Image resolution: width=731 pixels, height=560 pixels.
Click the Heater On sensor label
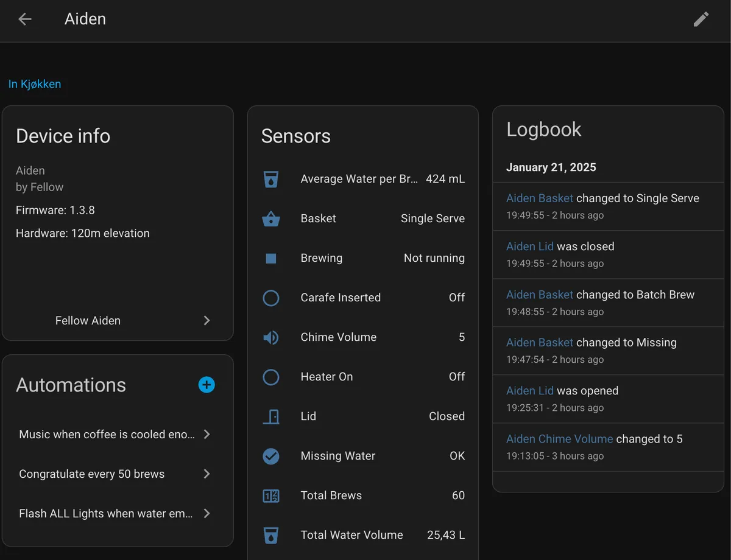click(x=327, y=377)
